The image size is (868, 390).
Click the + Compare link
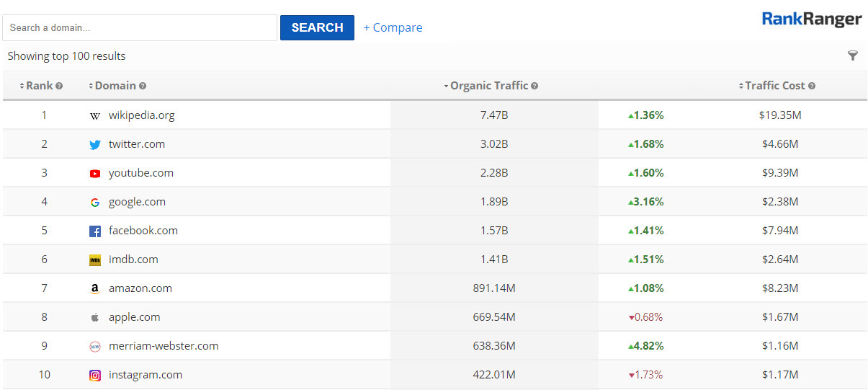[393, 28]
